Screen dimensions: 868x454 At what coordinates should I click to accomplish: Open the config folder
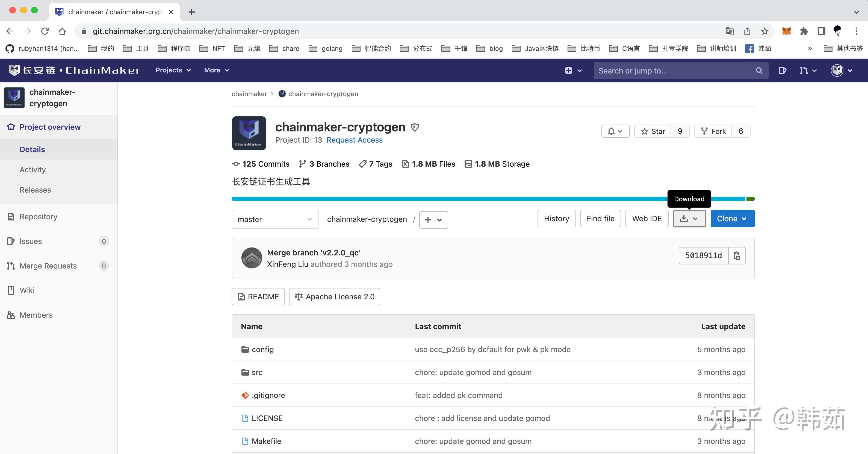(262, 350)
